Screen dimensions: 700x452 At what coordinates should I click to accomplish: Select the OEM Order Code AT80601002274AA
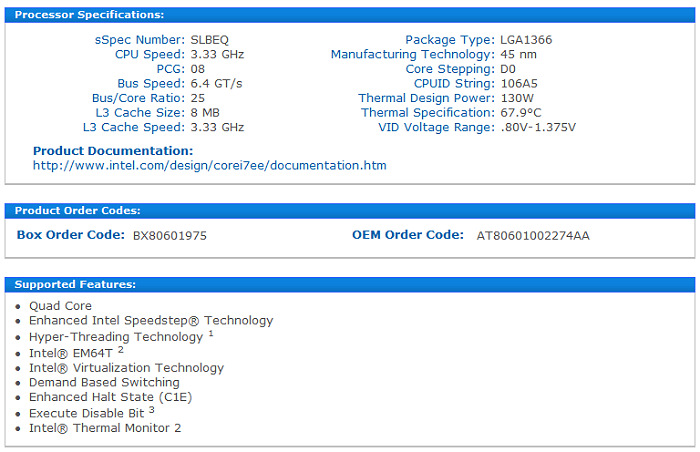tap(532, 236)
